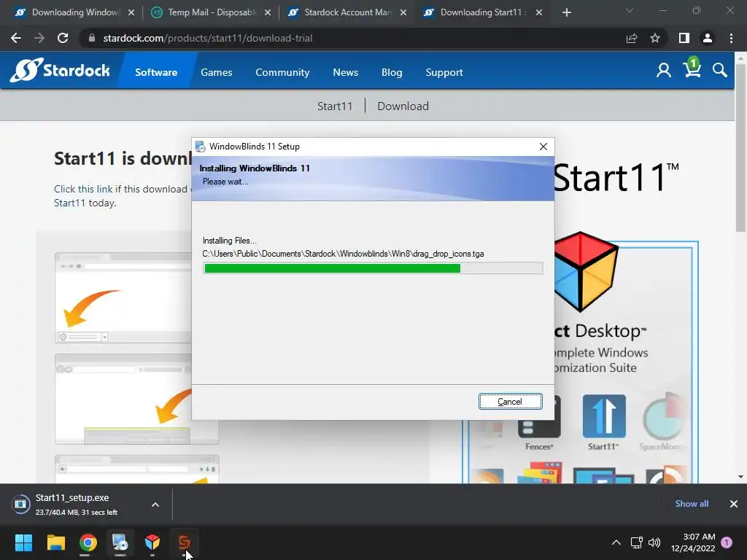The image size is (747, 560).
Task: Open the Community menu
Action: coord(282,72)
